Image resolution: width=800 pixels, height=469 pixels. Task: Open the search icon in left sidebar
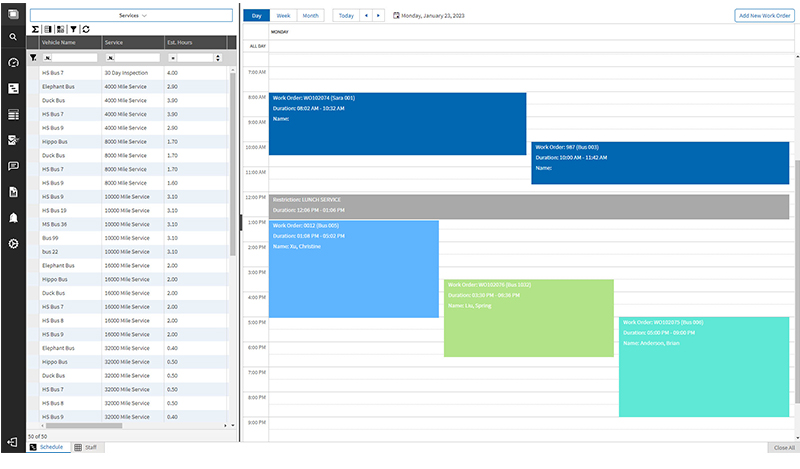click(x=13, y=37)
